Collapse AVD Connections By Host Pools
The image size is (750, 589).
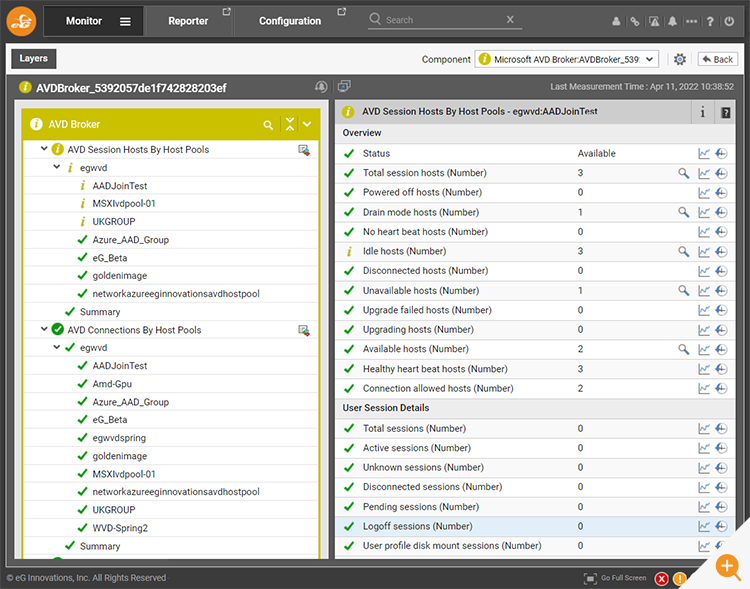tap(44, 329)
